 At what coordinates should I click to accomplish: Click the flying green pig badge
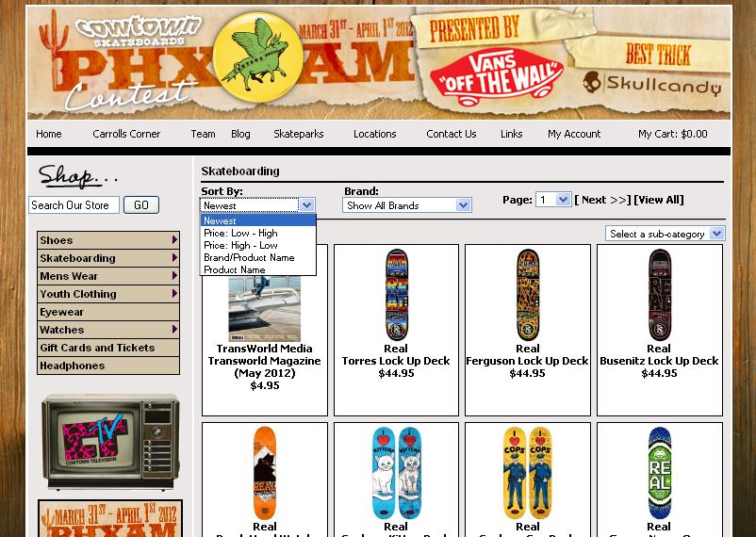click(258, 57)
